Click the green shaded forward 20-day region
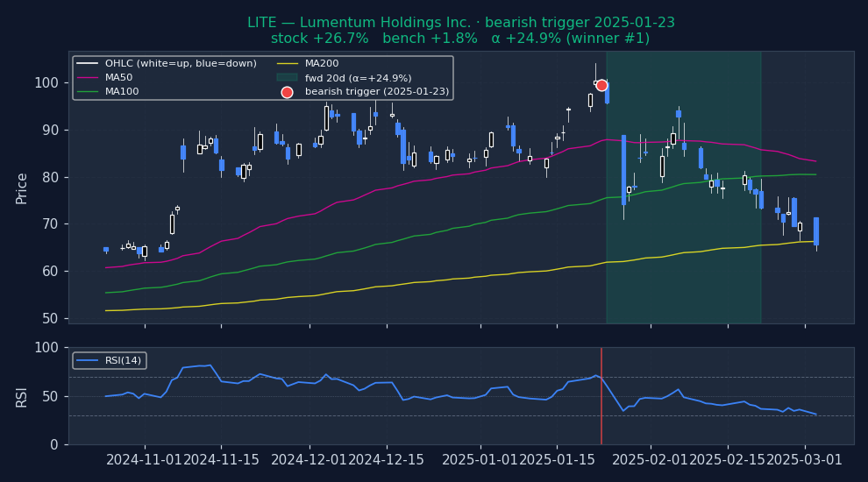 [684, 263]
